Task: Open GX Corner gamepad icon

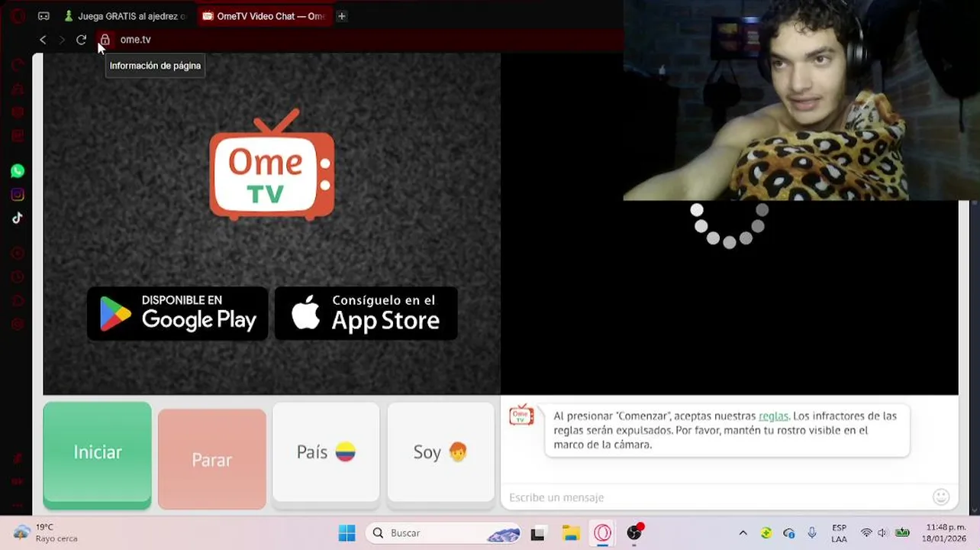Action: point(44,16)
